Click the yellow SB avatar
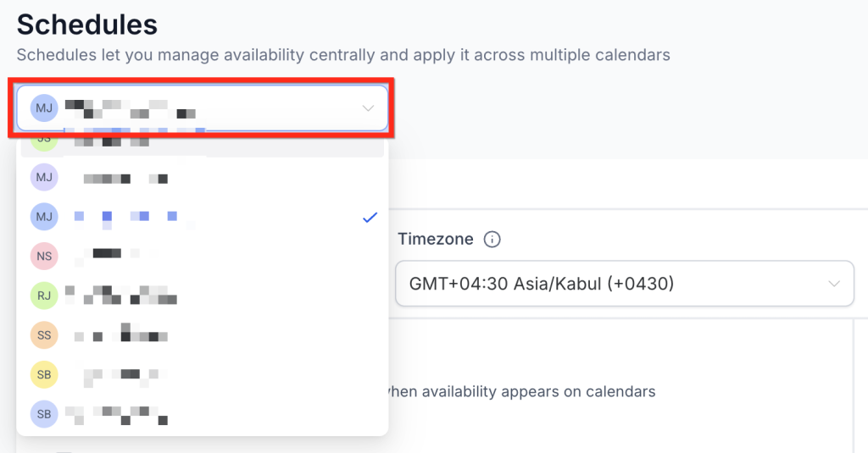This screenshot has width=868, height=453. point(44,374)
